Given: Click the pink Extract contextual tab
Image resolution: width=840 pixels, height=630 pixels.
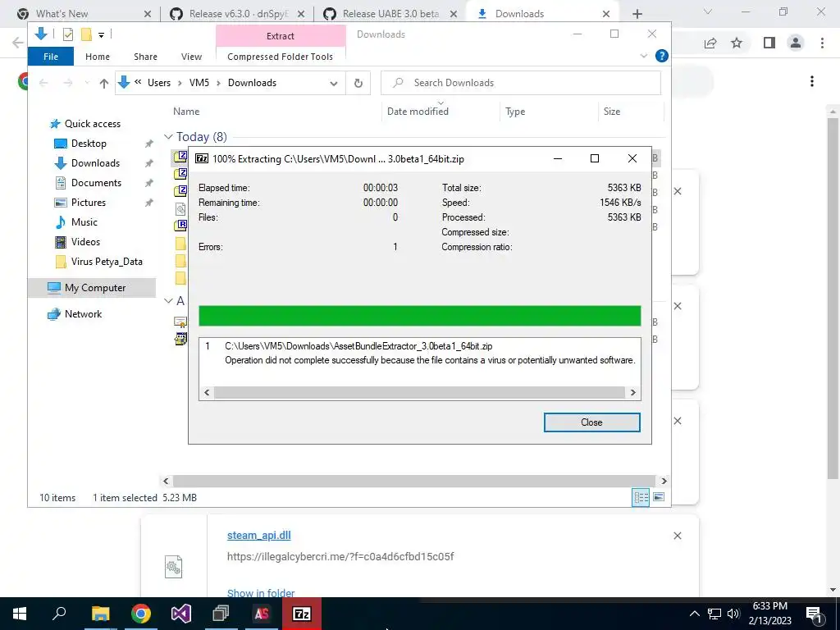Looking at the screenshot, I should tap(281, 36).
